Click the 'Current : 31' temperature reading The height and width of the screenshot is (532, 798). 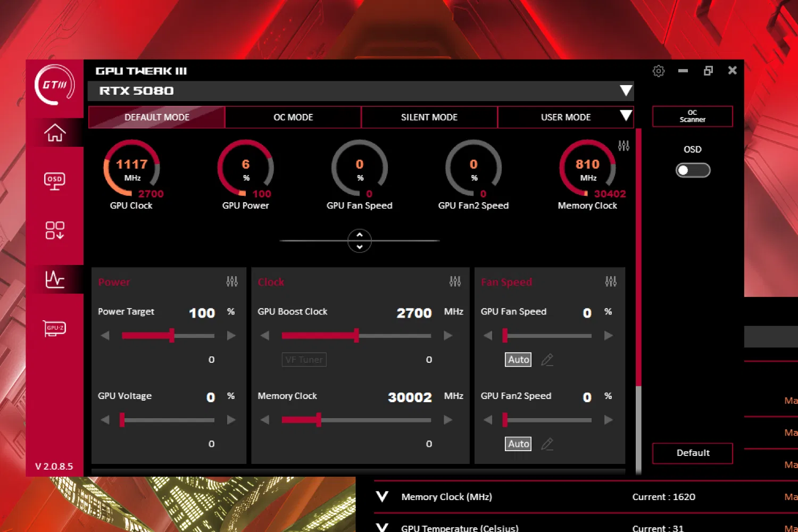(x=658, y=528)
